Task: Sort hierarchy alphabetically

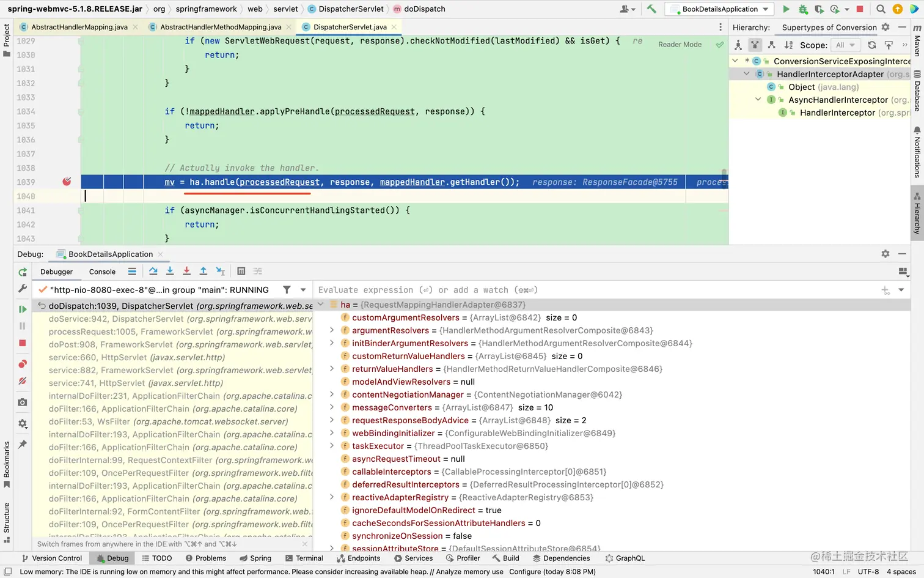Action: [x=788, y=45]
